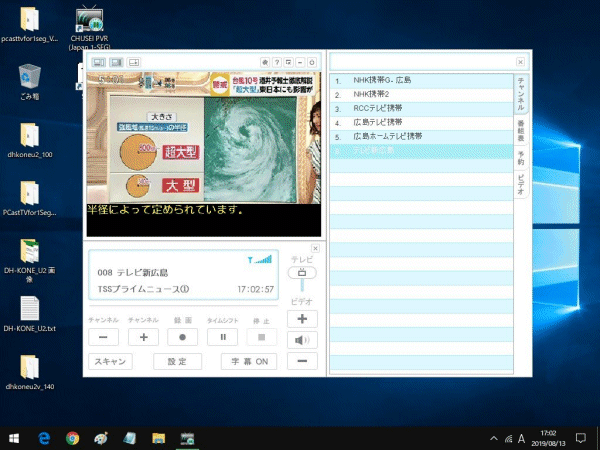Open the notepad-like app in the taskbar
Viewport: 600px width, 450px height.
[130, 438]
